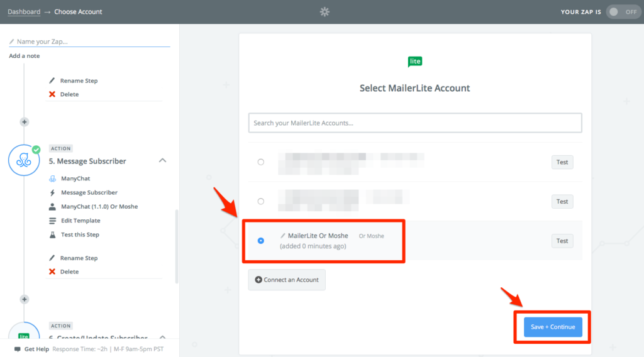This screenshot has height=357, width=644.
Task: Click the upper Rename Step pencil icon
Action: click(52, 80)
